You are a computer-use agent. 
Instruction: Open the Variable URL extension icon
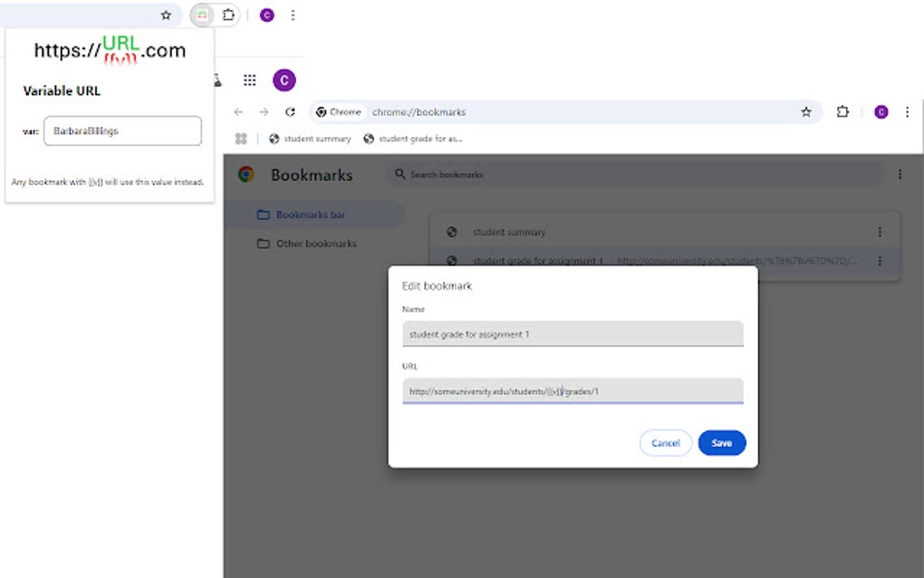click(x=202, y=15)
